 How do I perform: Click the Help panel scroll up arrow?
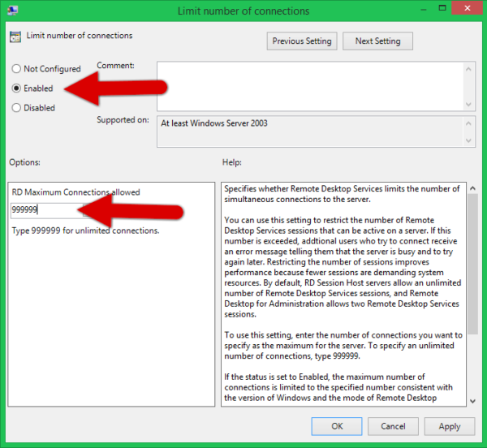472,189
